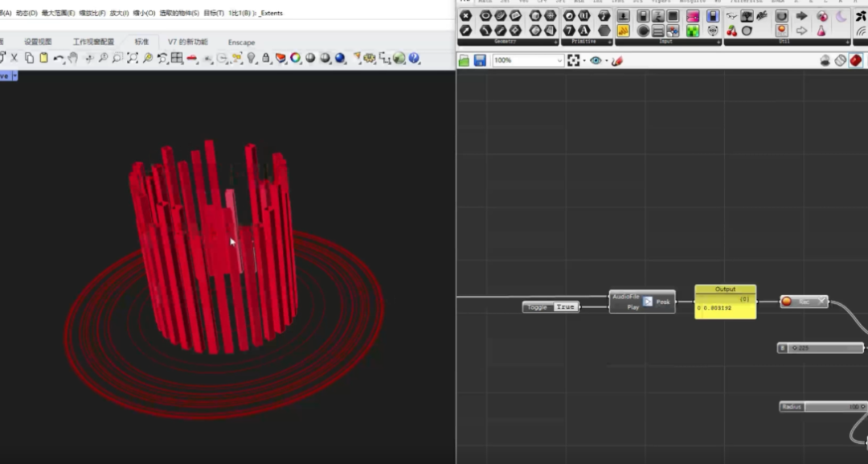Click the Rhino help question mark icon
This screenshot has height=464, width=868.
click(x=414, y=58)
